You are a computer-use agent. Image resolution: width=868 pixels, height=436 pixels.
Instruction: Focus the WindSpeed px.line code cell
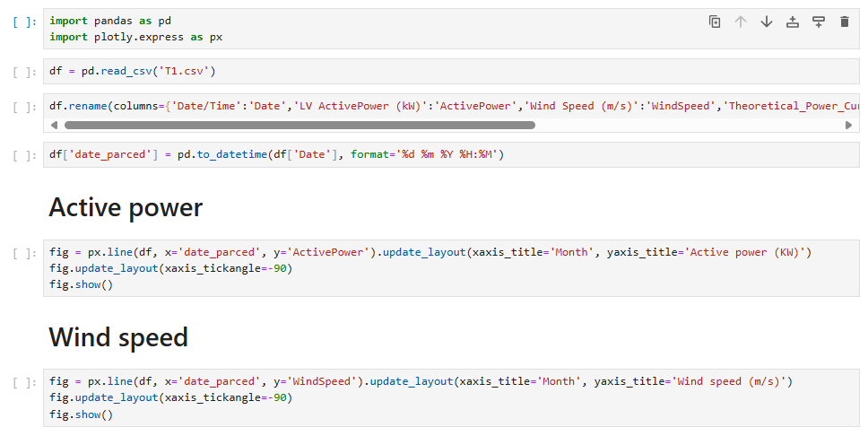pos(451,397)
